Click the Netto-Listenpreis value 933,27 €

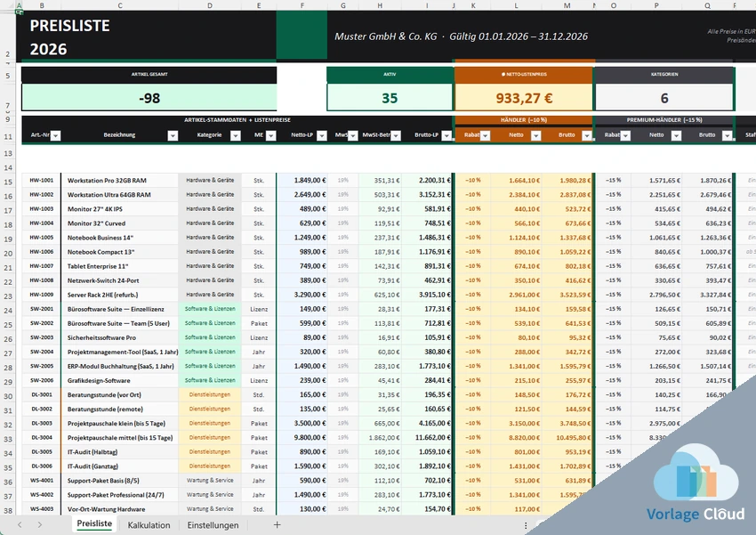pos(524,98)
